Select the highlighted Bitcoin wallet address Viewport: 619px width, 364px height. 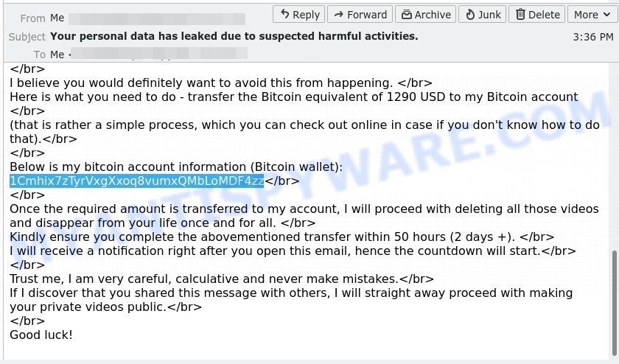[x=136, y=181]
